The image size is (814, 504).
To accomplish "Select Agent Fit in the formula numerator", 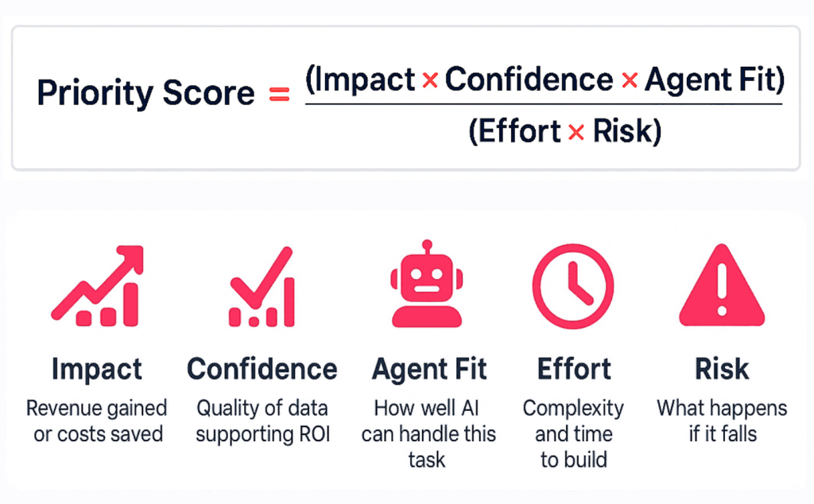I will tap(713, 79).
